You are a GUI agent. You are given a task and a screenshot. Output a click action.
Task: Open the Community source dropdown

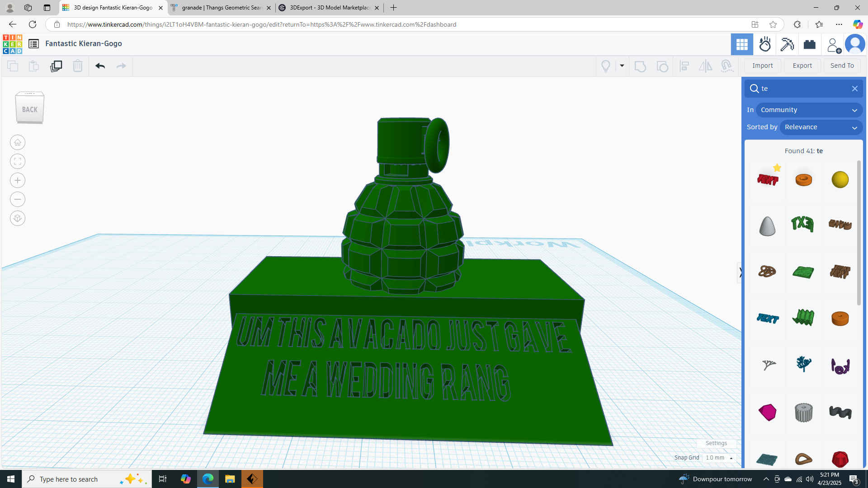click(x=809, y=110)
